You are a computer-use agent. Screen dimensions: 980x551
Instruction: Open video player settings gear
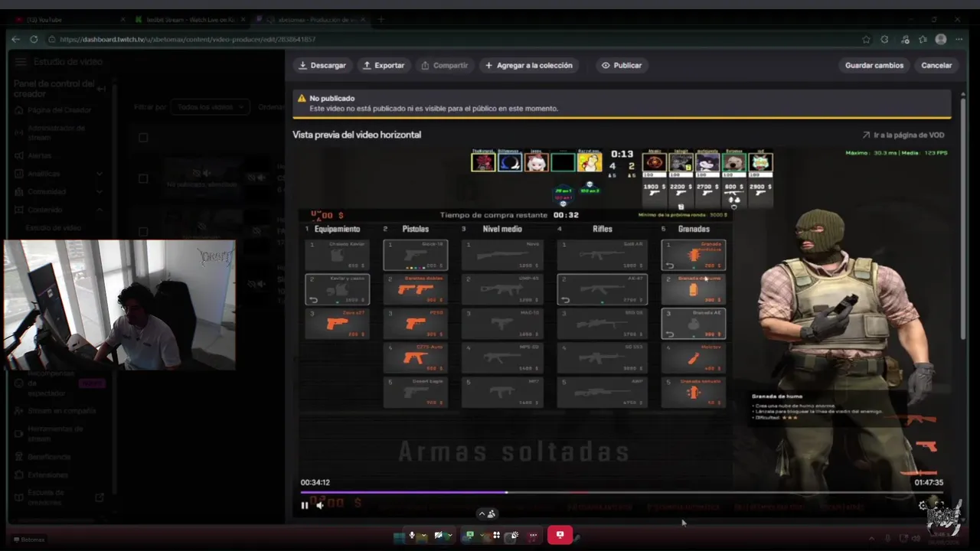923,505
